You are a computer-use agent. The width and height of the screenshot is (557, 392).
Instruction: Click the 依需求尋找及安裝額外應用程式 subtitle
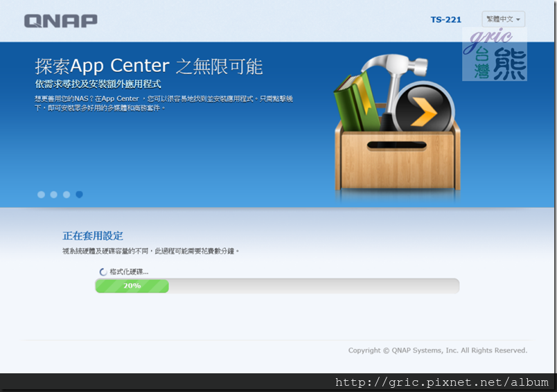(x=98, y=84)
